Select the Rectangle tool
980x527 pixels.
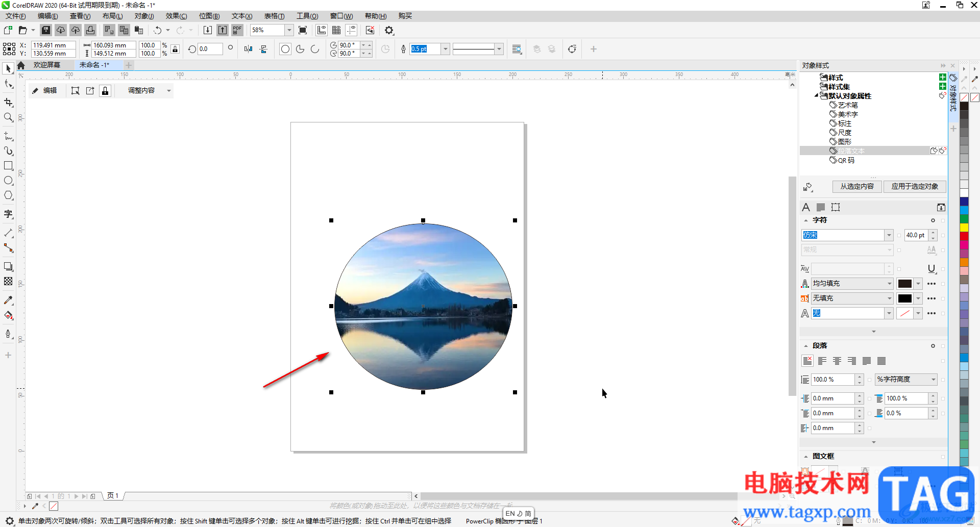8,166
